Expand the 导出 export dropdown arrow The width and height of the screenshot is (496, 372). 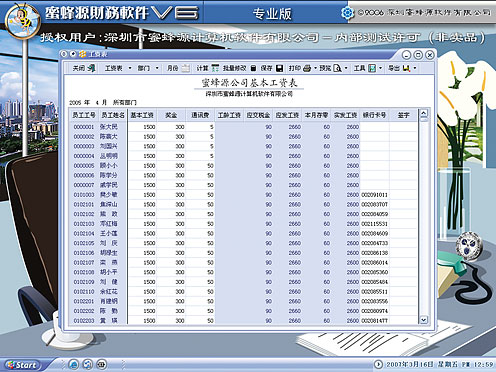[415, 68]
